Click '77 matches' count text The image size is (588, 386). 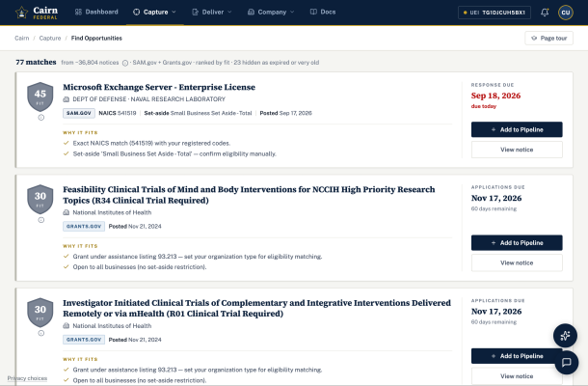click(36, 63)
